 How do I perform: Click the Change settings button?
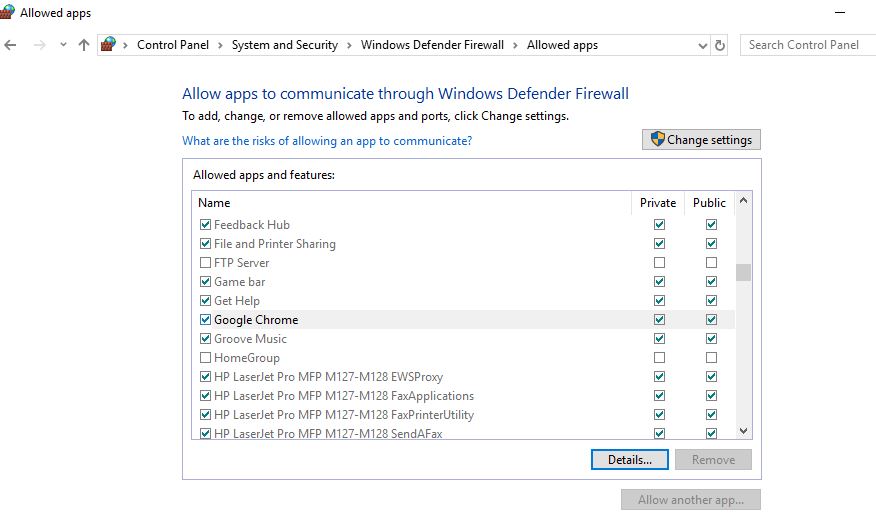pos(701,140)
